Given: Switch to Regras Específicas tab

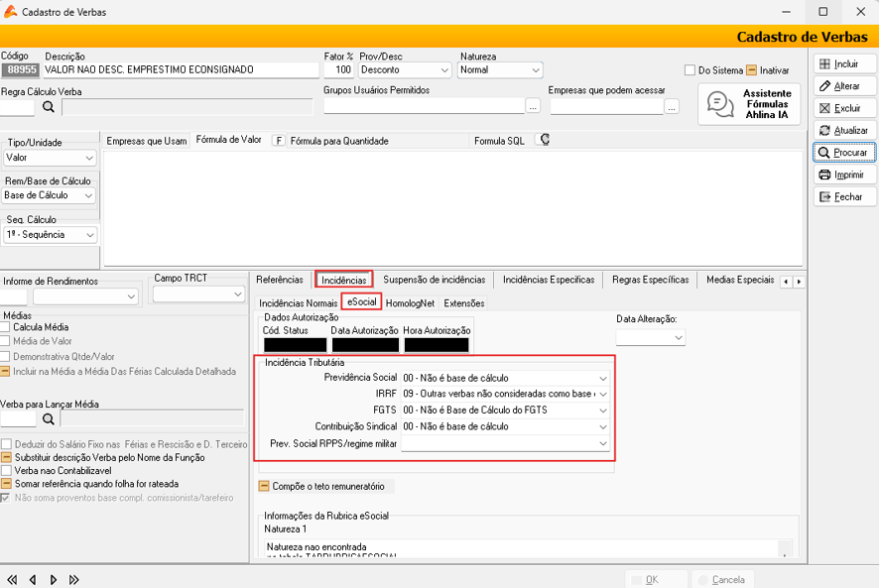Looking at the screenshot, I should pyautogui.click(x=650, y=280).
